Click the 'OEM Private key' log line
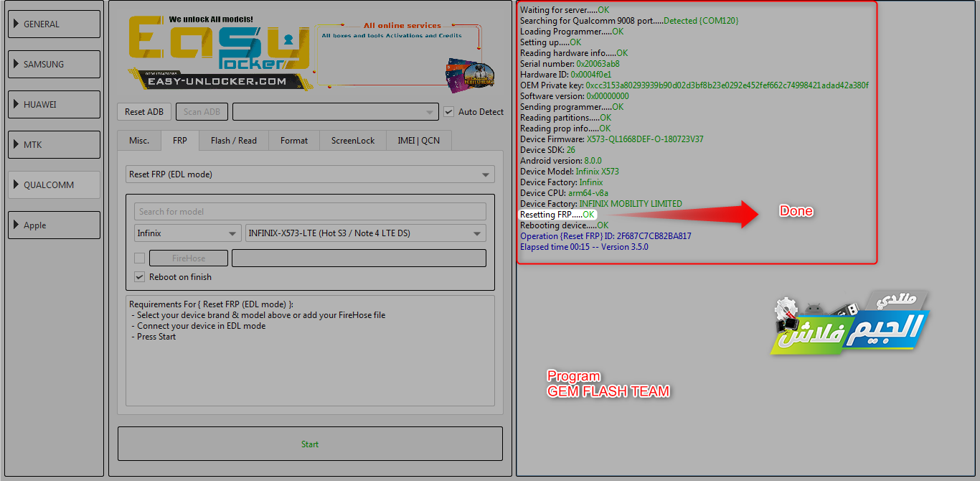 click(x=694, y=85)
